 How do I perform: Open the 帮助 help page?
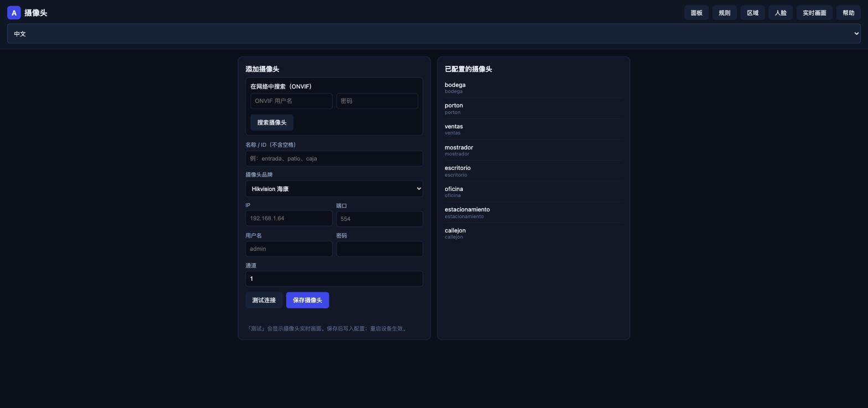pyautogui.click(x=849, y=13)
